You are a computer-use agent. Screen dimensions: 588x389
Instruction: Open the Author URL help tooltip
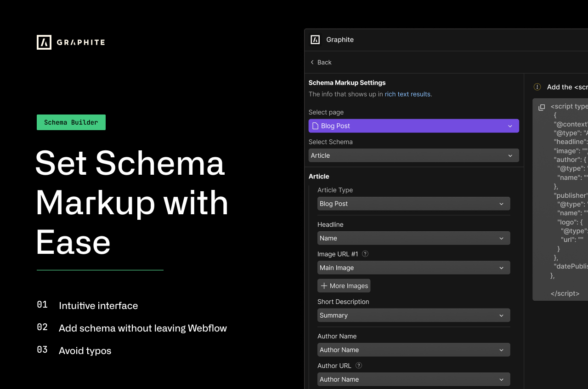358,365
